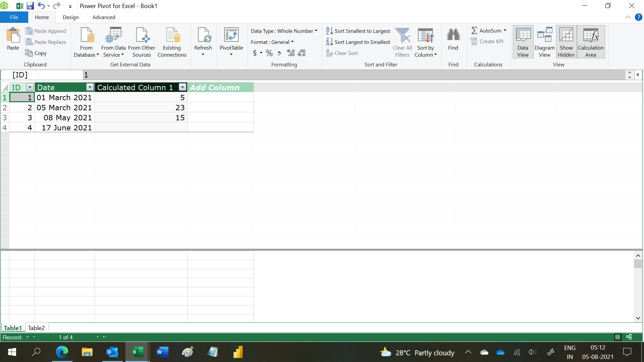Toggle the Calculation Area
Viewport: 644px width, 362px height.
coord(591,42)
